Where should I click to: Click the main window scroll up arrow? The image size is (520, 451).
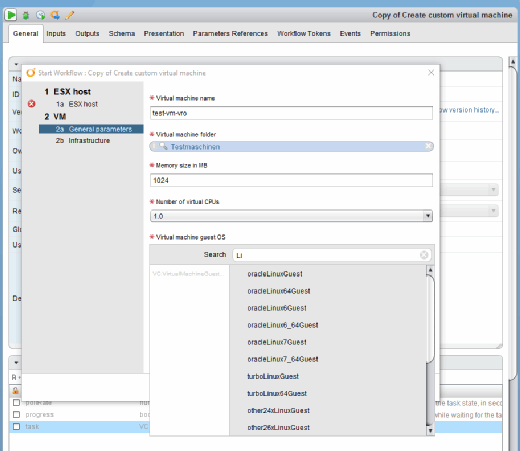513,62
